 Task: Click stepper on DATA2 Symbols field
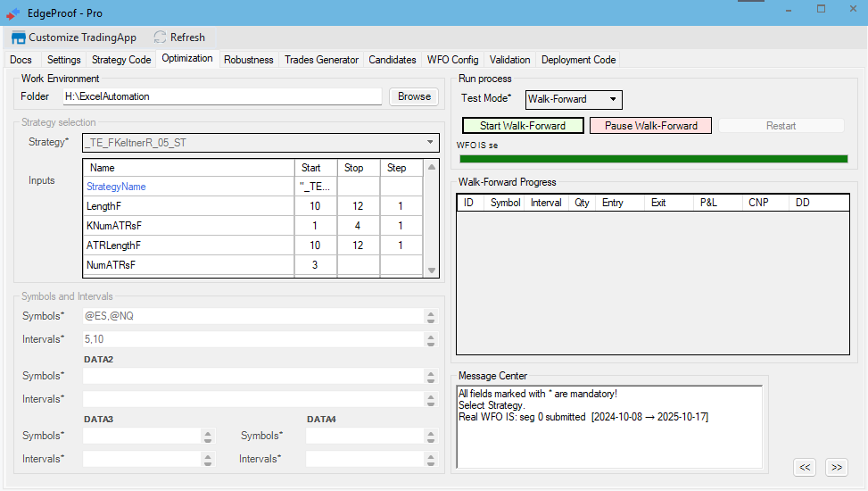pos(431,377)
